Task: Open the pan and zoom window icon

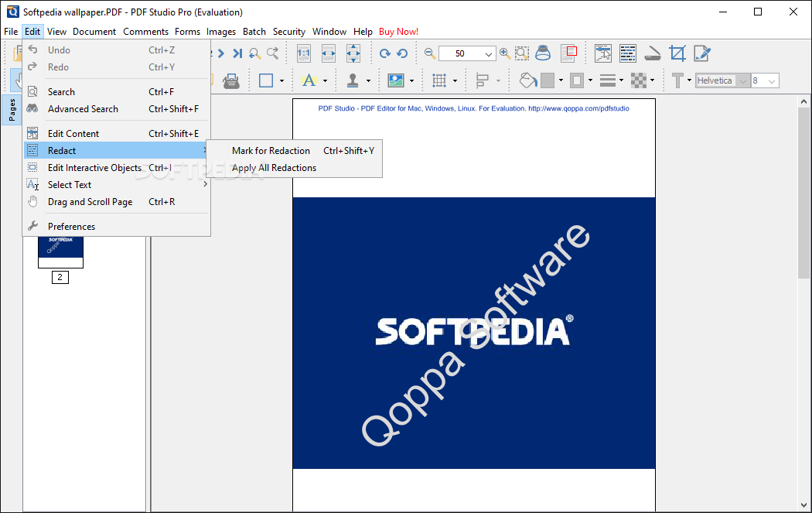Action: (569, 53)
